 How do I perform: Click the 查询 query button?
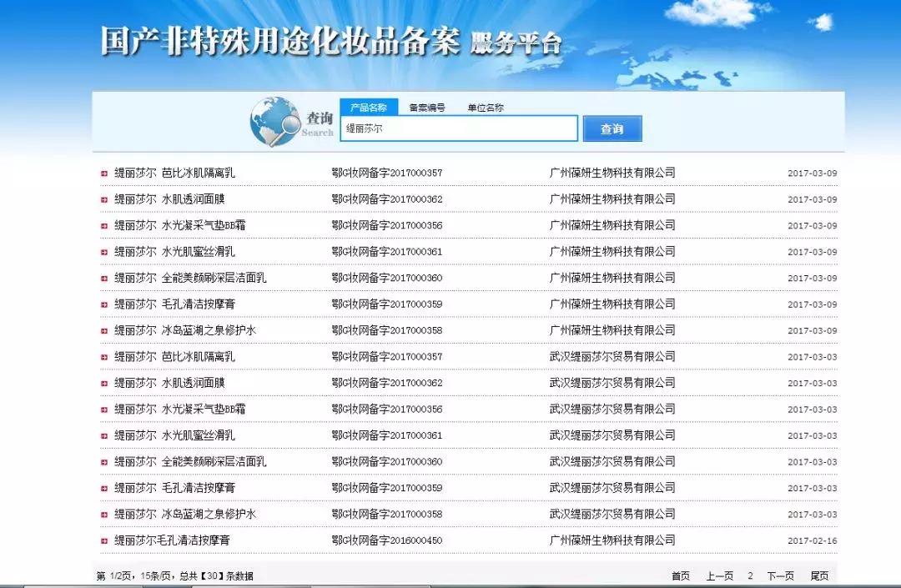coord(613,128)
